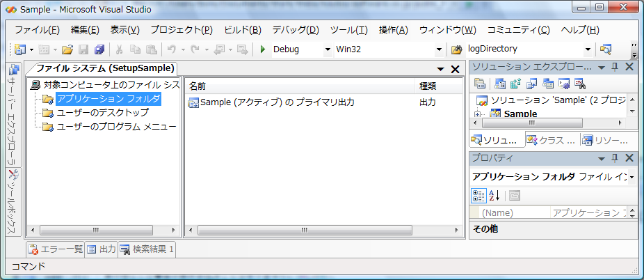Toggle Categorized view in Properties panel
Image resolution: width=644 pixels, height=280 pixels.
coord(478,196)
